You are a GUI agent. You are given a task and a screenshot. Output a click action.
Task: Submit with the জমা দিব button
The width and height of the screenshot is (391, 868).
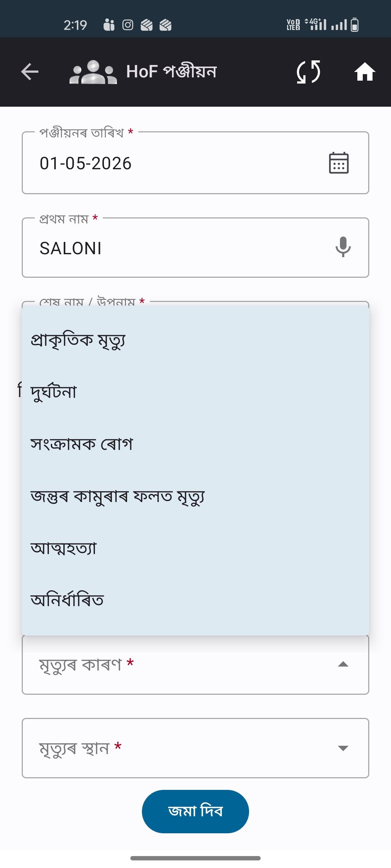click(195, 811)
